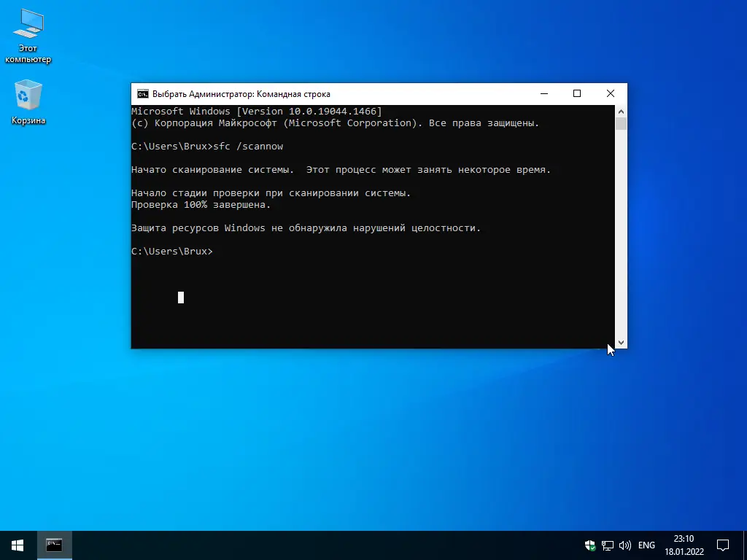747x560 pixels.
Task: Click the console scrollbar down arrow
Action: click(x=621, y=343)
